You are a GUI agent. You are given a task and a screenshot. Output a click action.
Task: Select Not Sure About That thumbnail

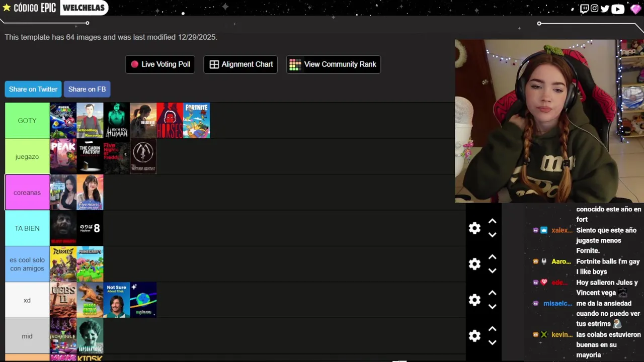[116, 300]
